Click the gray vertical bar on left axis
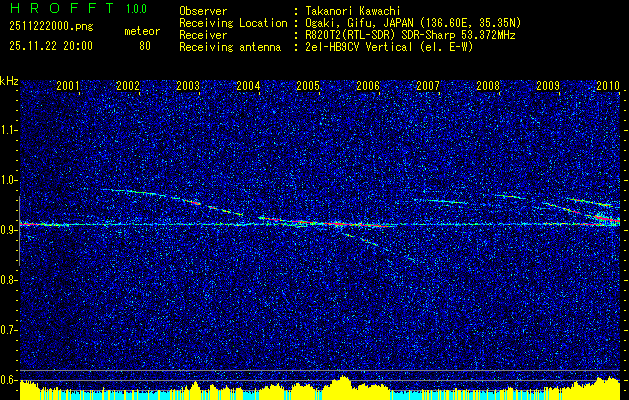 click(19, 231)
